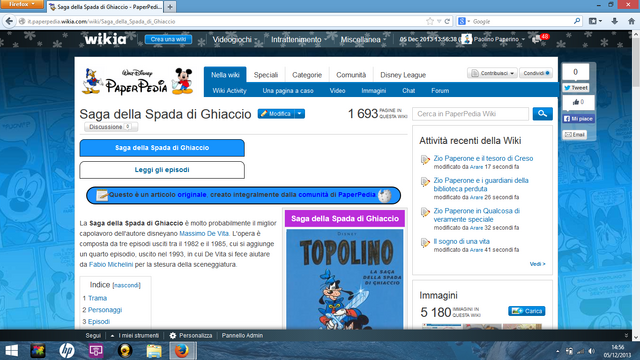Open the Forum submenu item
640x360 pixels.
(440, 91)
